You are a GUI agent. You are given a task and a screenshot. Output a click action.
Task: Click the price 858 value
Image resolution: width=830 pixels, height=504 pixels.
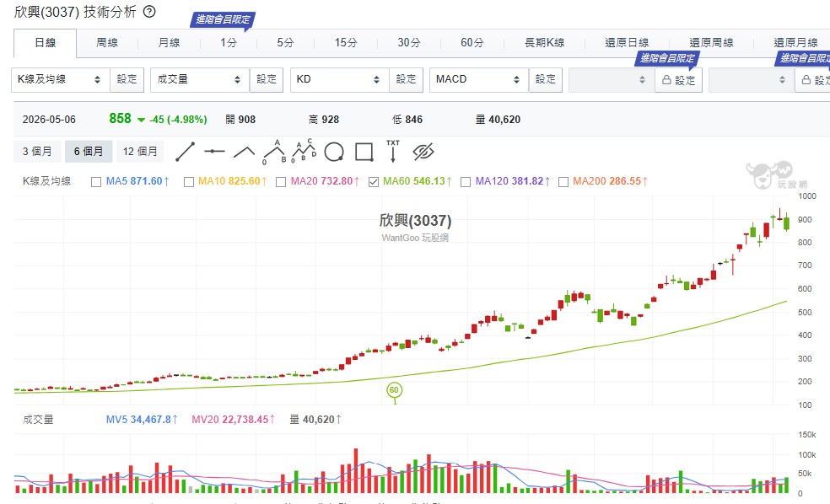[120, 119]
